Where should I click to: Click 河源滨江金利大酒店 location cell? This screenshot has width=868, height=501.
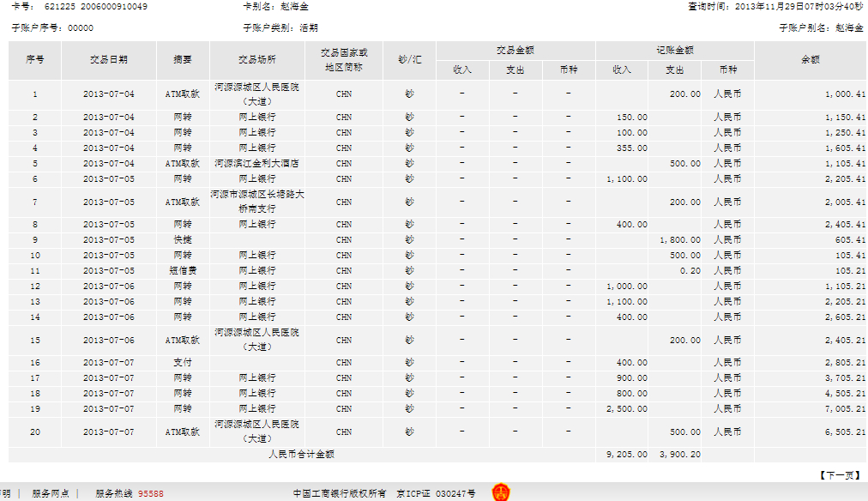pyautogui.click(x=257, y=164)
